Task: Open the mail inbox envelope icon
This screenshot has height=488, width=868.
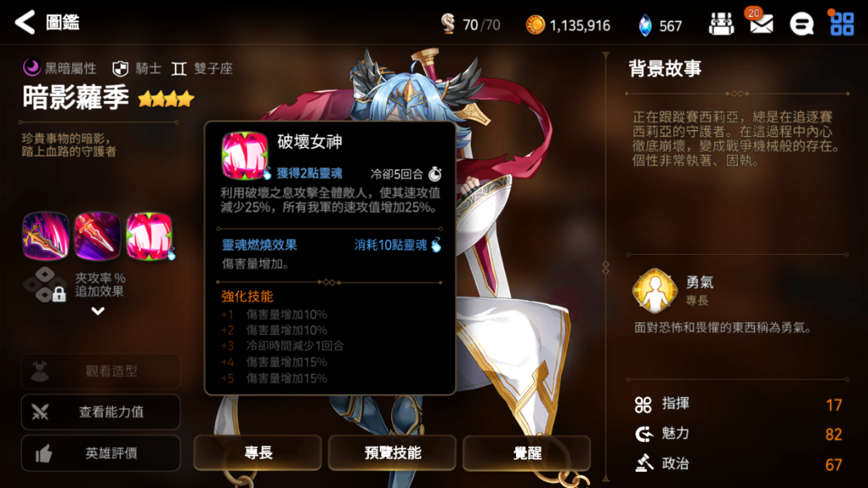Action: point(761,25)
